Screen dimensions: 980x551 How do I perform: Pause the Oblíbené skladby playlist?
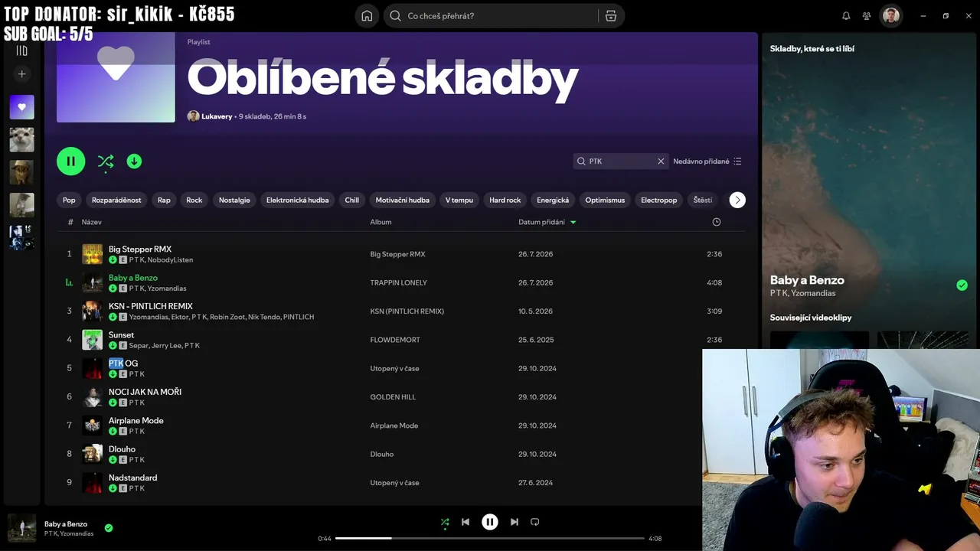click(x=71, y=161)
